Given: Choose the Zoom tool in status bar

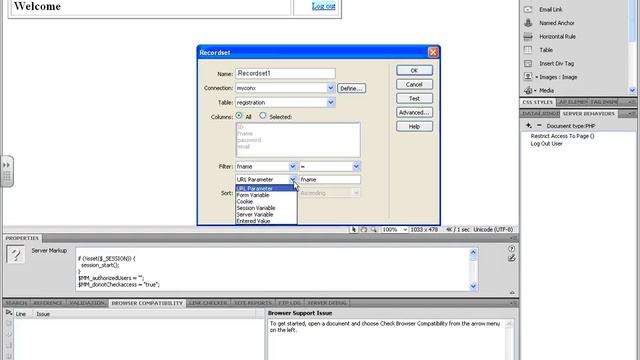Looking at the screenshot, I should pyautogui.click(x=373, y=230).
